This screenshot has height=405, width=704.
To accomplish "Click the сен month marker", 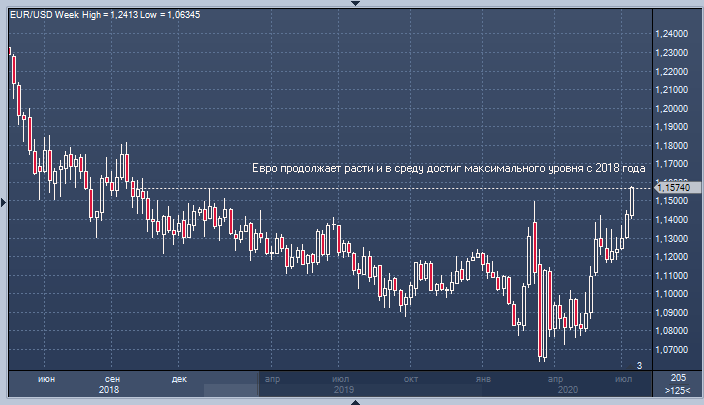I will pyautogui.click(x=114, y=378).
